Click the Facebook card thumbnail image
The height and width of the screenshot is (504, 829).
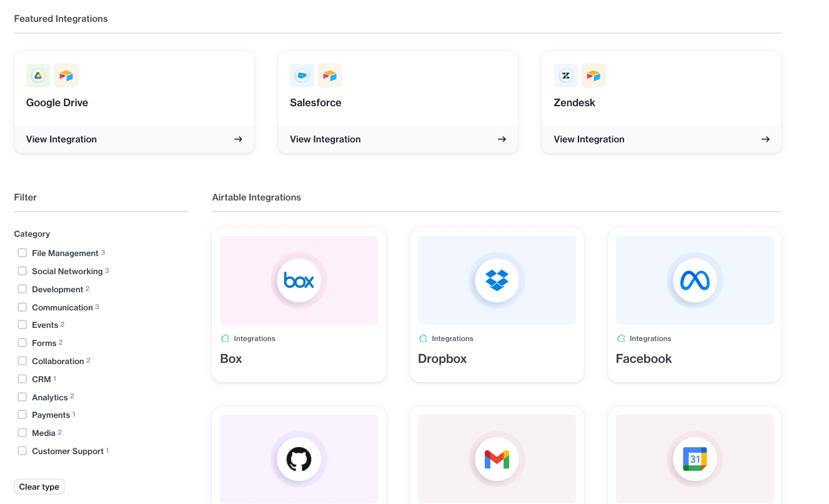(x=695, y=280)
